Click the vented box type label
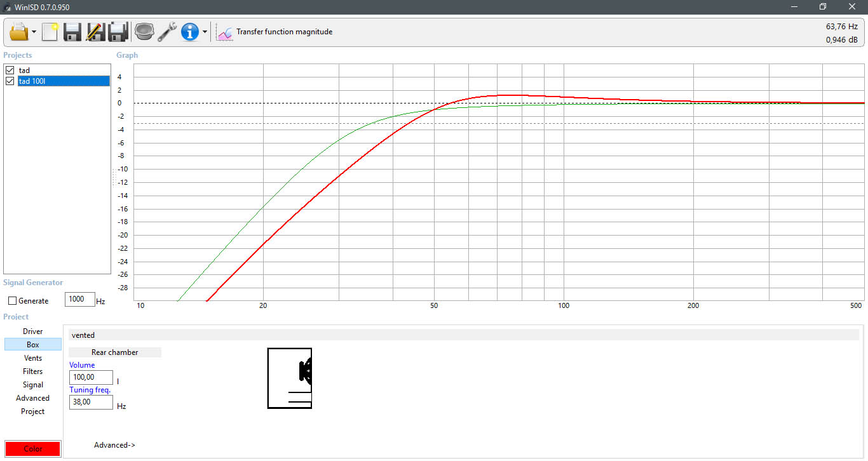This screenshot has width=868, height=461. pyautogui.click(x=83, y=335)
